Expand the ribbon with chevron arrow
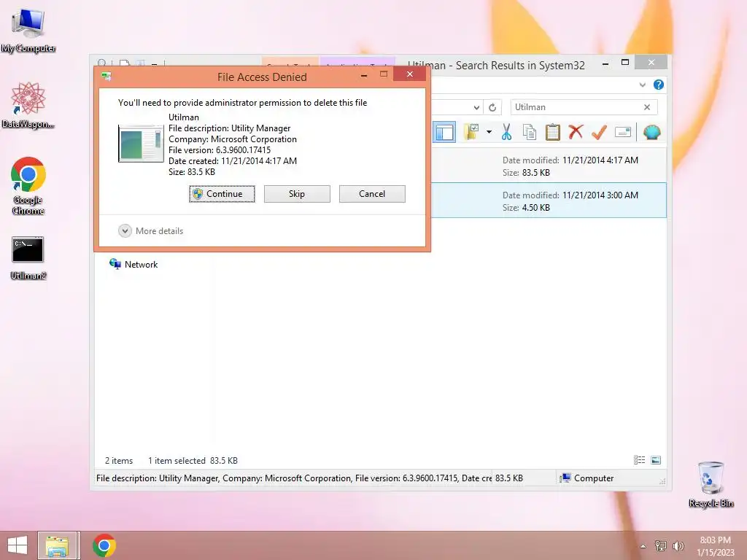This screenshot has height=560, width=747. (x=642, y=85)
